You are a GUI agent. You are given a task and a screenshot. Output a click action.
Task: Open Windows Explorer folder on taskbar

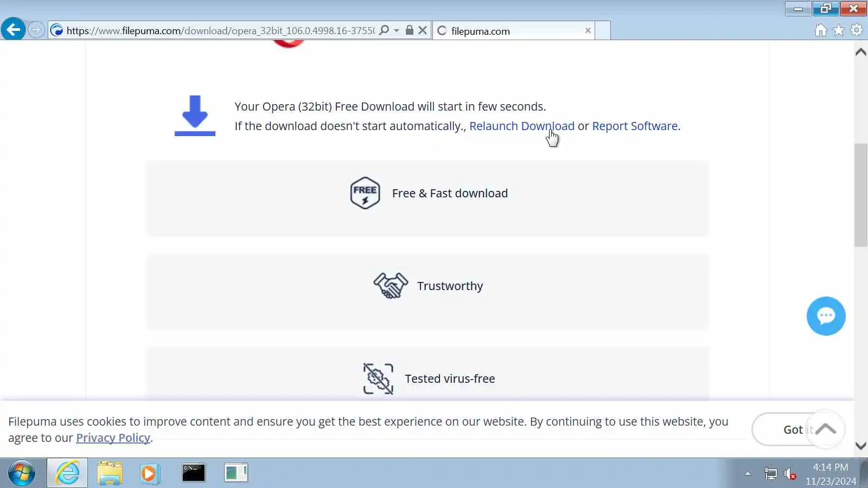pos(110,473)
